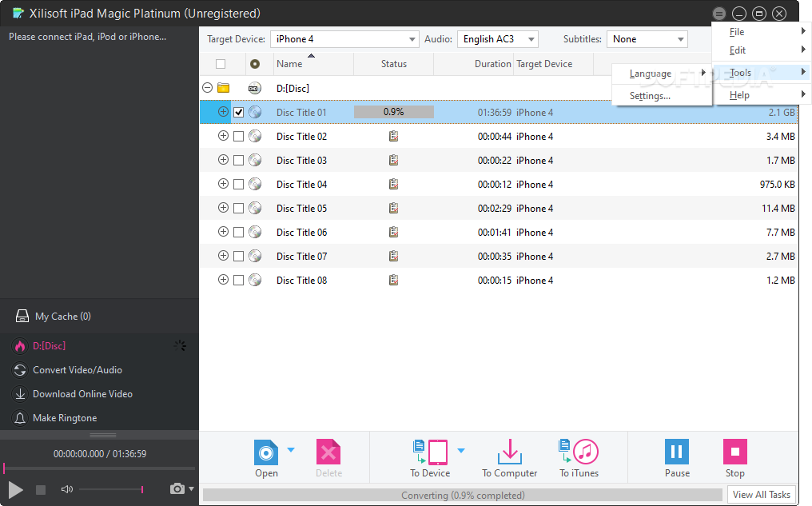The width and height of the screenshot is (812, 506).
Task: Open the Language submenu
Action: [x=661, y=74]
